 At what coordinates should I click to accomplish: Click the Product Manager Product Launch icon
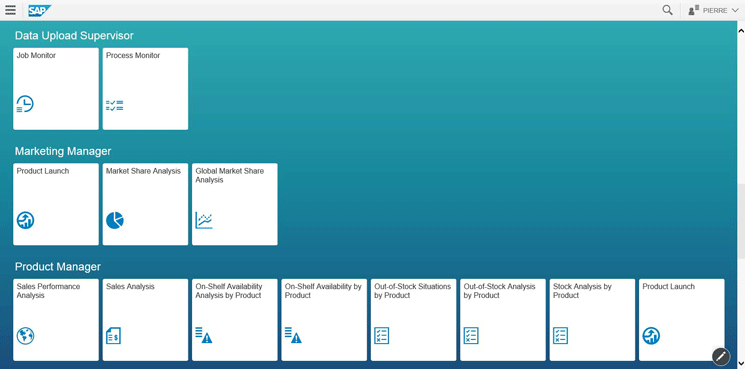pyautogui.click(x=651, y=336)
